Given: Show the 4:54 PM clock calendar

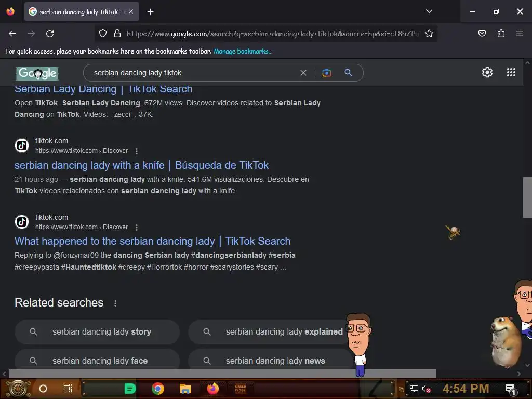Looking at the screenshot, I should [466, 389].
